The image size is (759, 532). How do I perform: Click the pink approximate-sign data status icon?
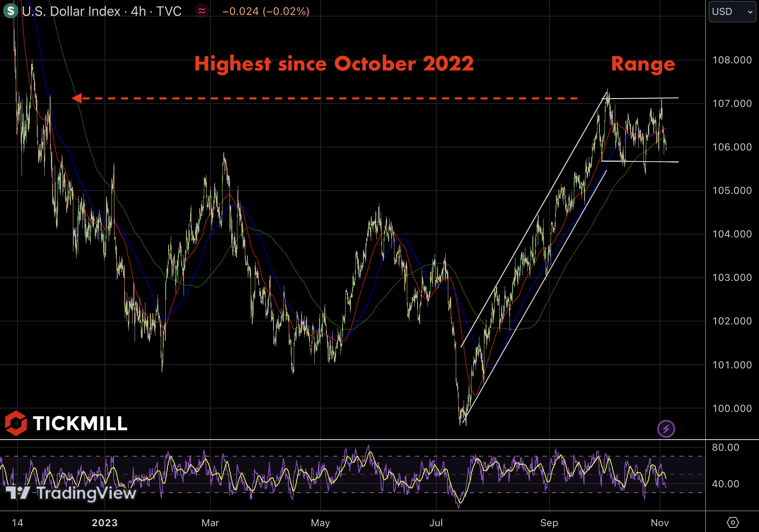tap(202, 11)
